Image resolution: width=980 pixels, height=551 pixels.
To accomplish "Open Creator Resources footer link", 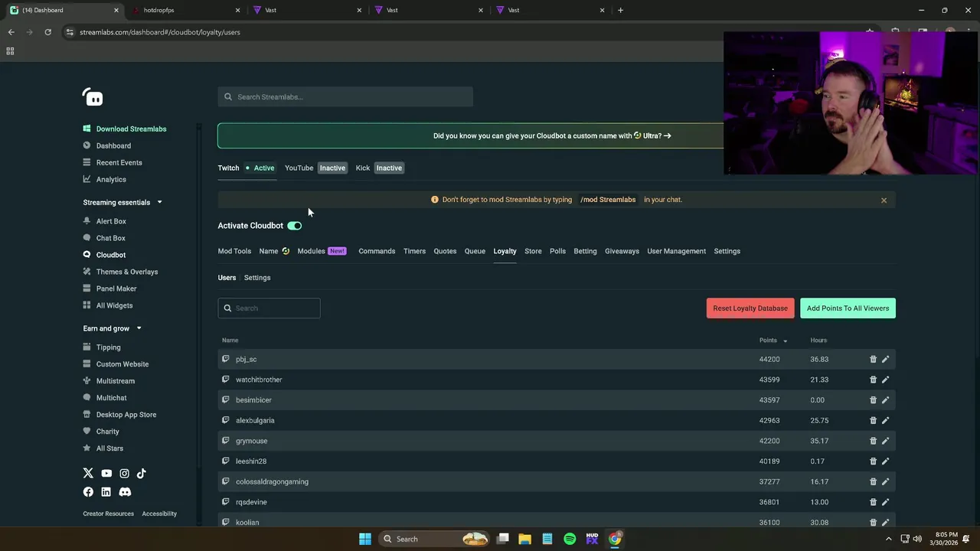I will [x=108, y=514].
